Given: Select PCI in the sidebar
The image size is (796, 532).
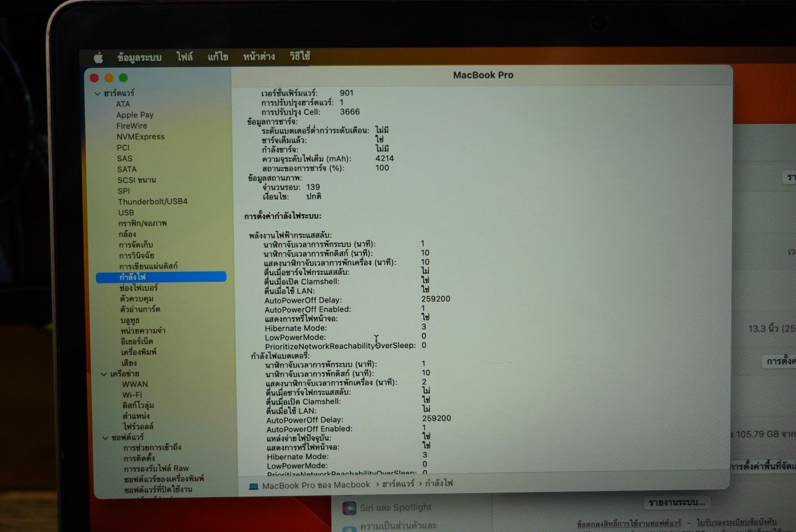Looking at the screenshot, I should coord(123,148).
